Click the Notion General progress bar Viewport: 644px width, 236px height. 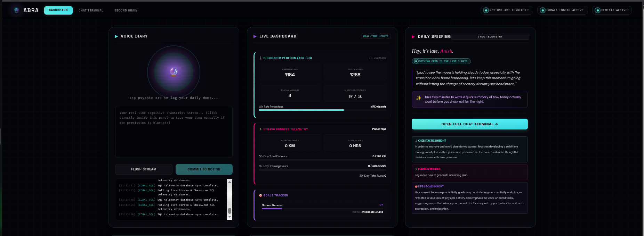tap(322, 209)
